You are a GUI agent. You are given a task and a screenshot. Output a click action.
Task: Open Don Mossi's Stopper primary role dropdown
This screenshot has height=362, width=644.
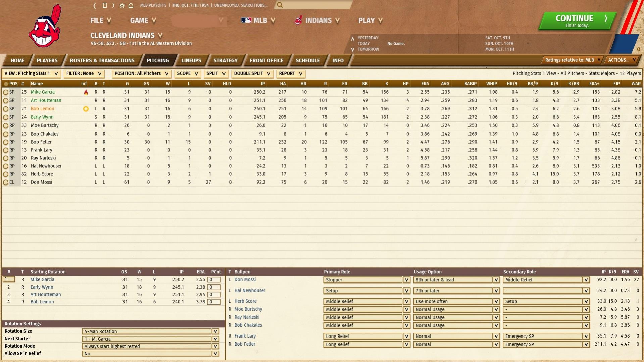[x=366, y=280]
